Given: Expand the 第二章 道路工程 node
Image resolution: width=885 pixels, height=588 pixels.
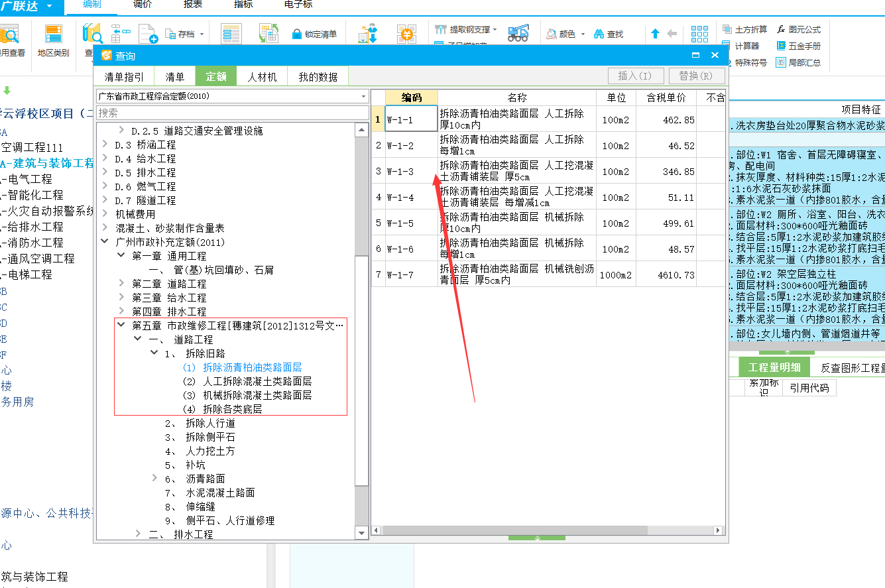Looking at the screenshot, I should pos(121,284).
